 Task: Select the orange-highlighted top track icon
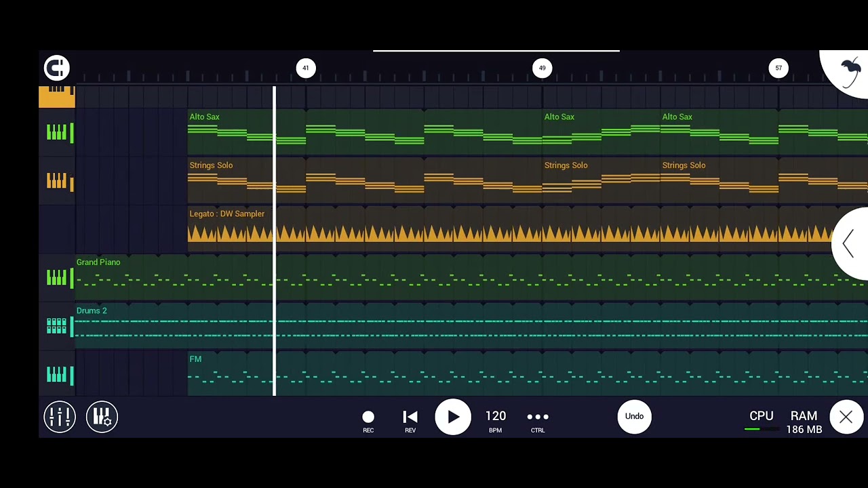pos(57,96)
